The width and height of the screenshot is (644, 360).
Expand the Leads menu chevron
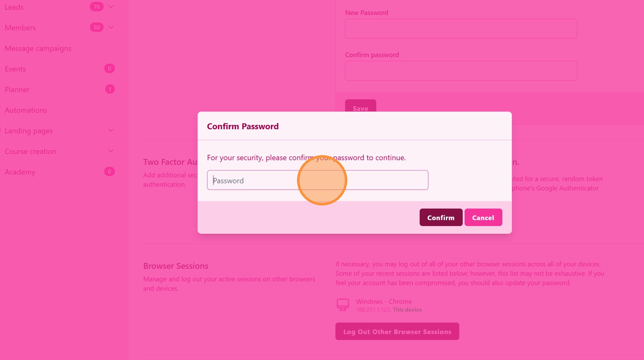click(x=111, y=7)
